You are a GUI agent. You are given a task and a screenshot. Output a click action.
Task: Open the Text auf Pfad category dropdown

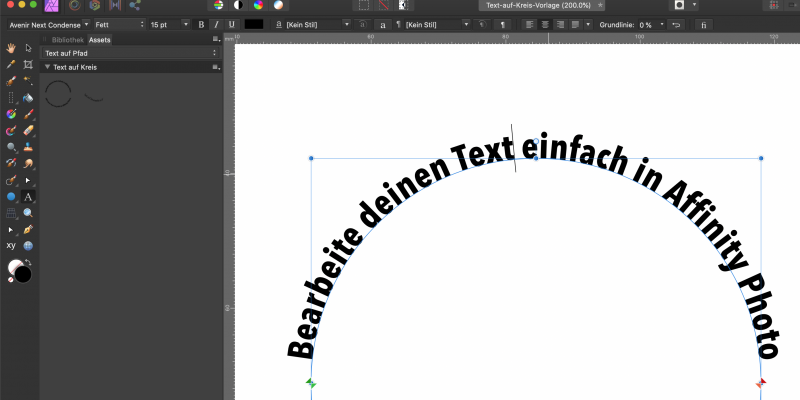(131, 53)
